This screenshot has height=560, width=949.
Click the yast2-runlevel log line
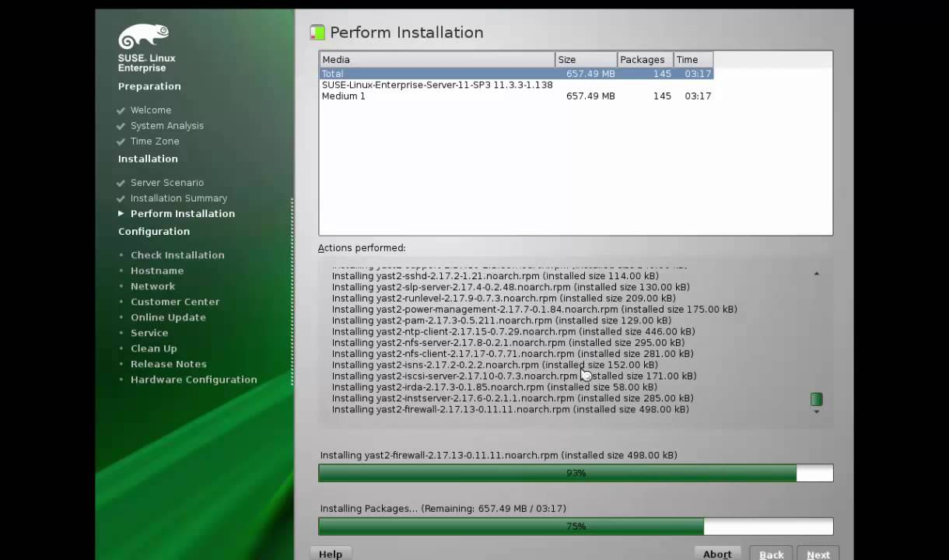pos(504,298)
